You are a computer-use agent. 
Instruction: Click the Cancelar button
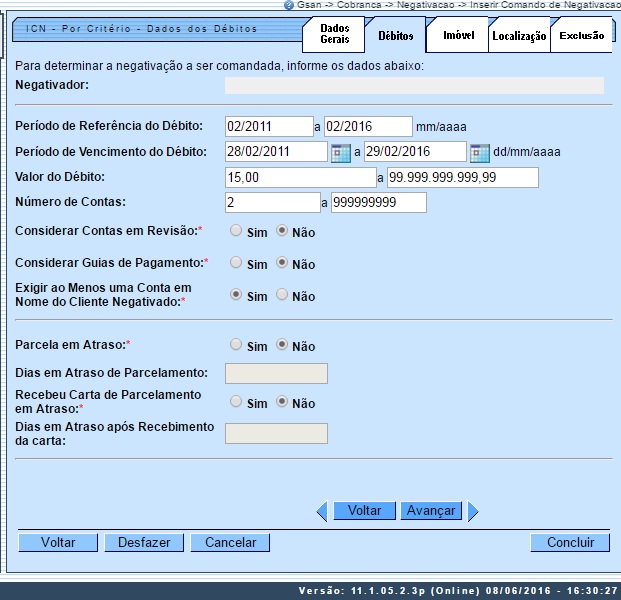click(x=231, y=542)
